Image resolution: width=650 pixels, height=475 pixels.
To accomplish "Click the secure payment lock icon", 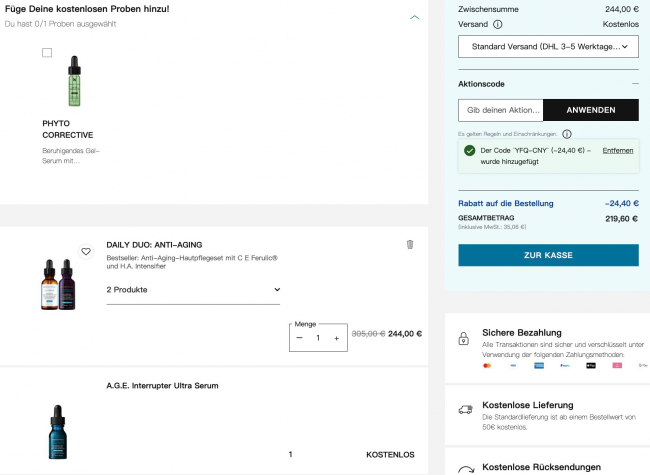I will [464, 339].
